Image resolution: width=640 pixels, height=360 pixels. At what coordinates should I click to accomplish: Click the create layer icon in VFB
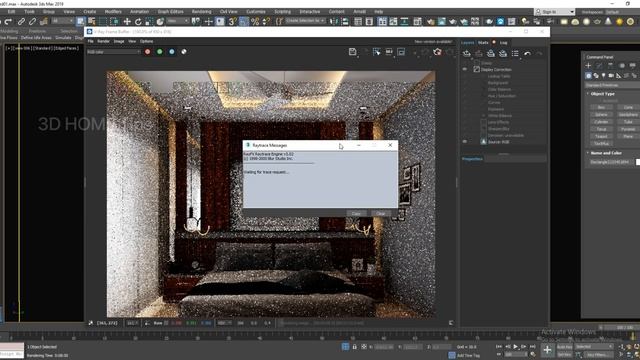point(467,53)
